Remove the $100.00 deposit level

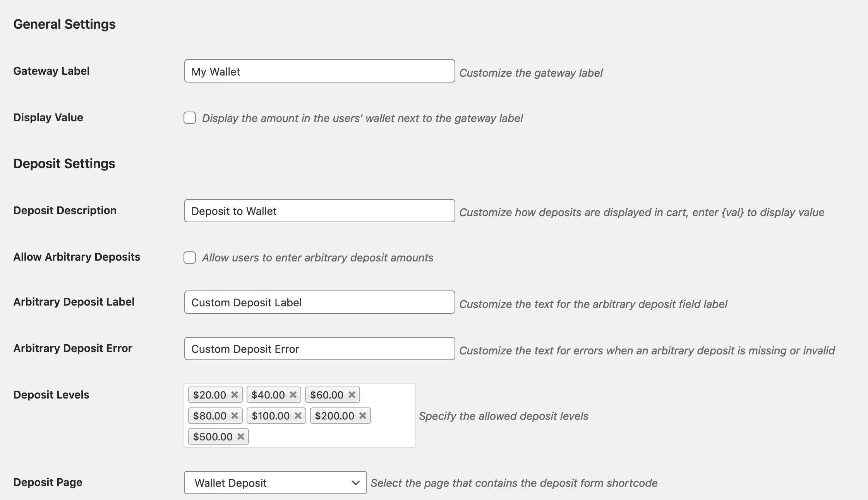pyautogui.click(x=298, y=416)
